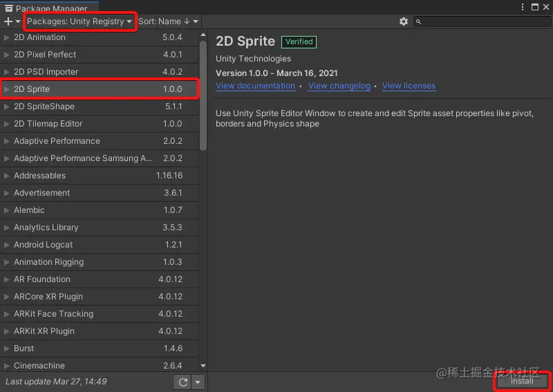Click the scrollbar up arrow
This screenshot has width=553, height=392.
203,35
